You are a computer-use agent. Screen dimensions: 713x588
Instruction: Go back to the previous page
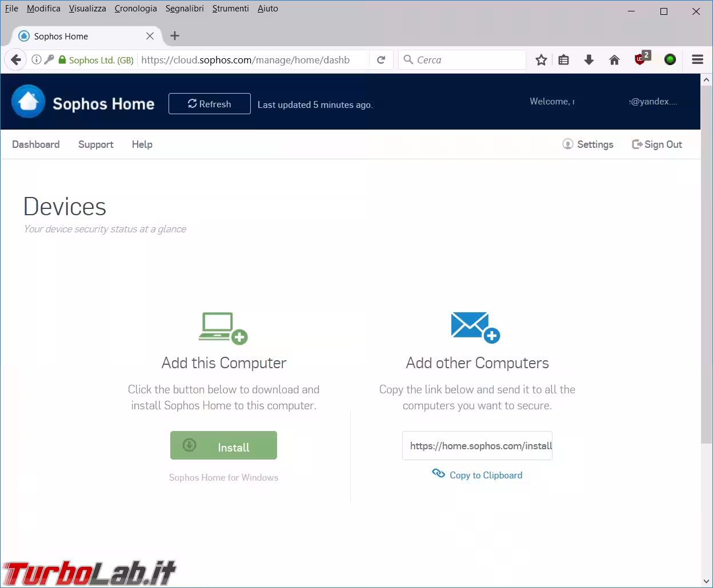coord(16,59)
